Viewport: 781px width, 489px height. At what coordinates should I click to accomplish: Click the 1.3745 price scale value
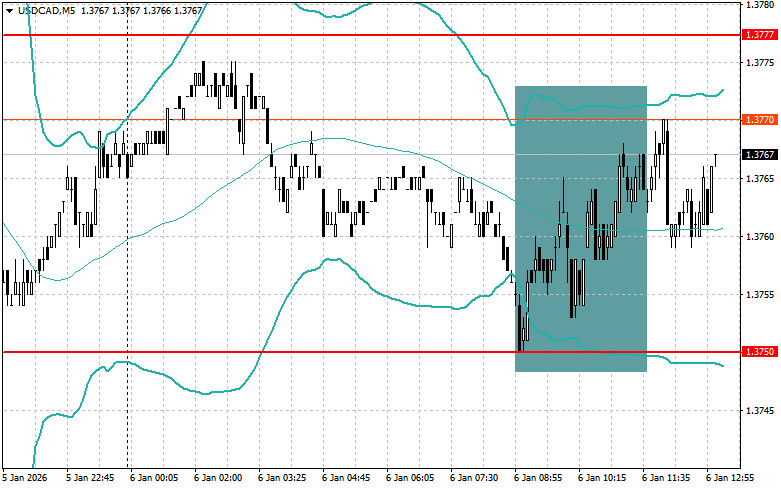pyautogui.click(x=760, y=410)
